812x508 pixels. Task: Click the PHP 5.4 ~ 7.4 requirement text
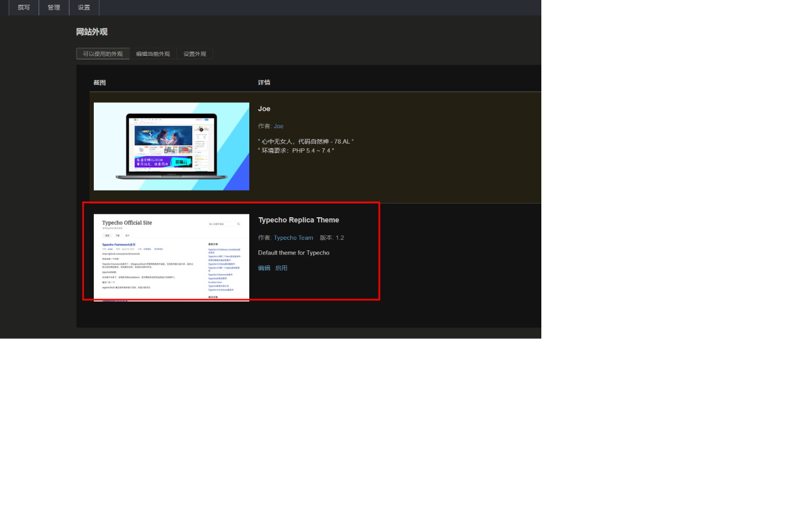coord(297,151)
